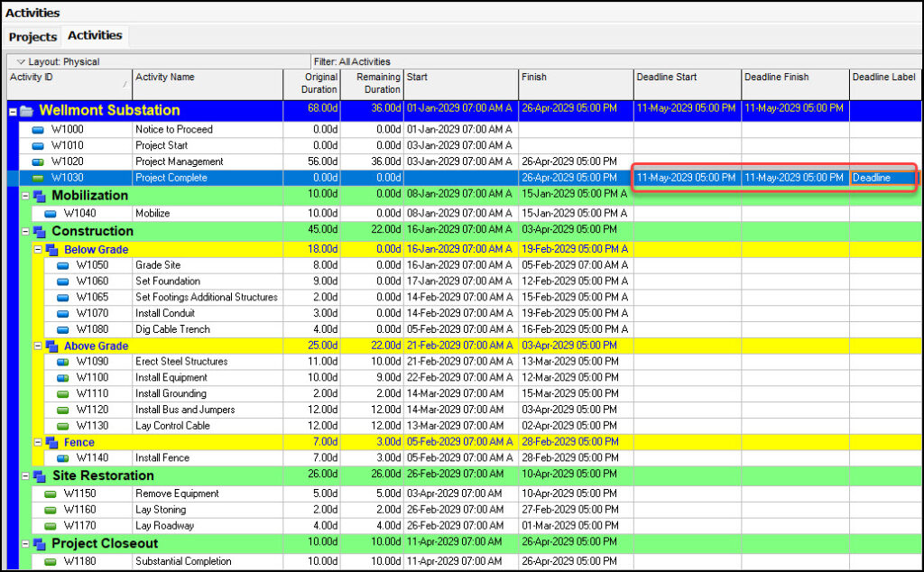924x572 pixels.
Task: Click the Below Grade WBS icon
Action: (x=51, y=250)
